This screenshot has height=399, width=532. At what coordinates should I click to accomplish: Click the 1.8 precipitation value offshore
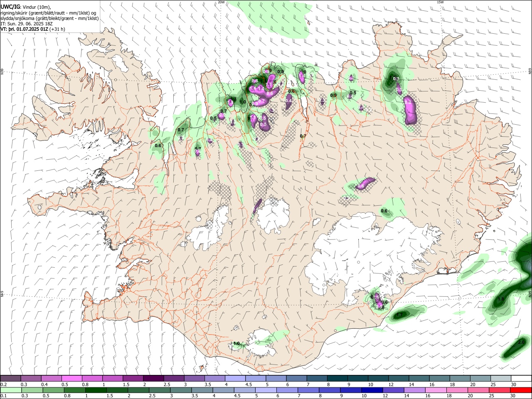pyautogui.click(x=501, y=299)
